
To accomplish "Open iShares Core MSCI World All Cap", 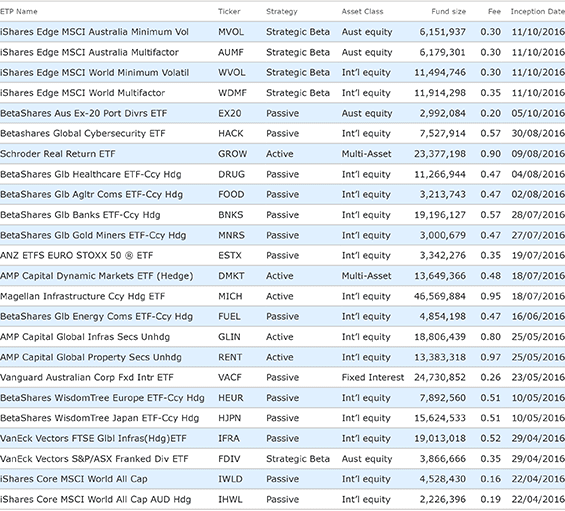I will pos(74,479).
